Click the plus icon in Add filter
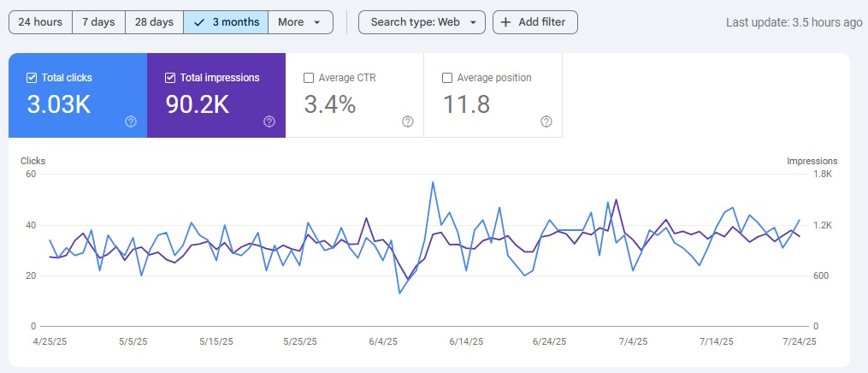The image size is (868, 373). tap(506, 22)
